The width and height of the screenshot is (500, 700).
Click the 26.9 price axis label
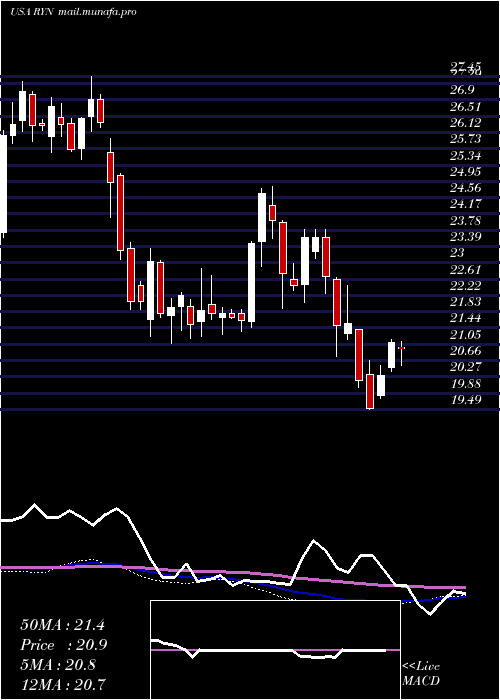[x=462, y=90]
